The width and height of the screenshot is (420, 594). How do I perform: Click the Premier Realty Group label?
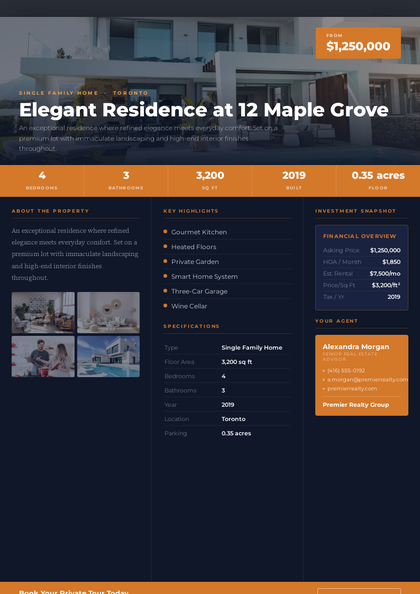(356, 405)
